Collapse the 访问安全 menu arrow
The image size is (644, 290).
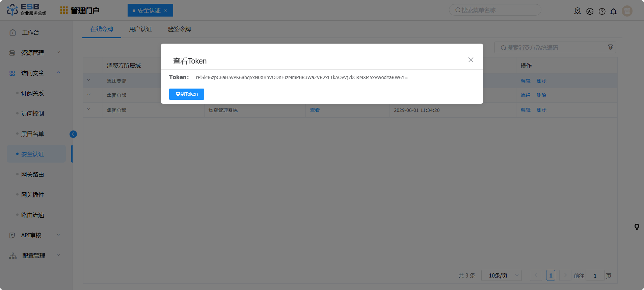(x=58, y=73)
